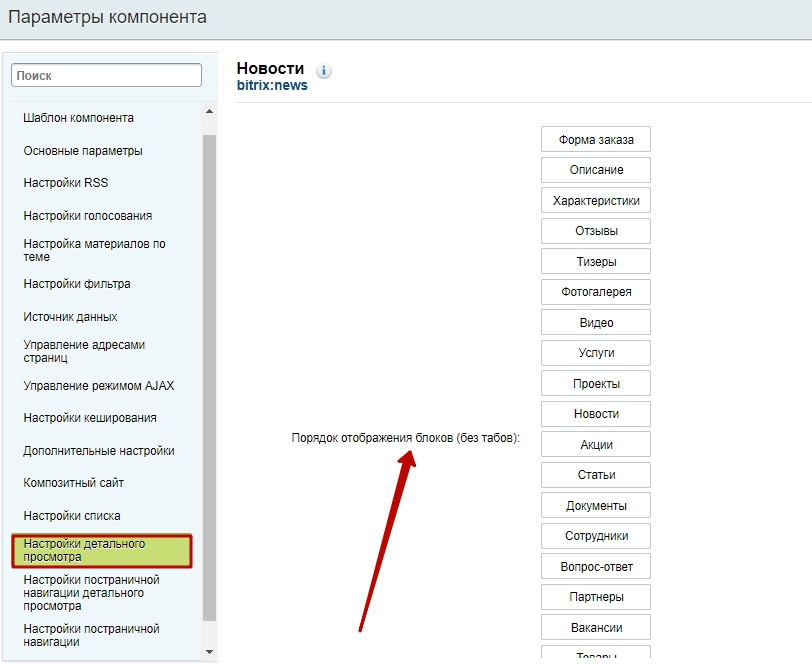Select Настройки фильтра item
The width and height of the screenshot is (812, 670).
[77, 284]
